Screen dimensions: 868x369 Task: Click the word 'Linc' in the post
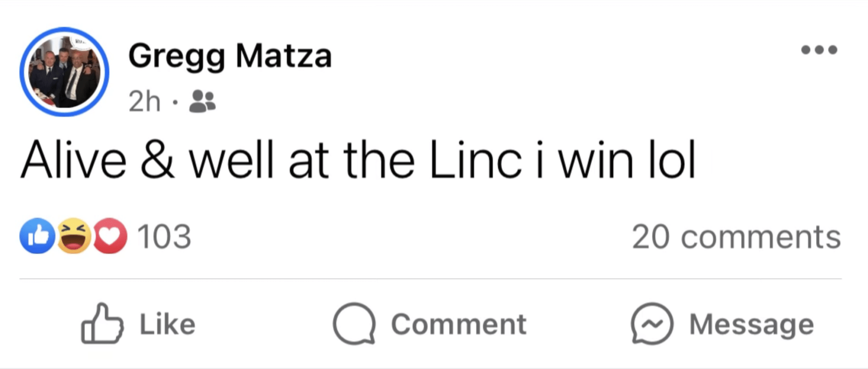[476, 160]
